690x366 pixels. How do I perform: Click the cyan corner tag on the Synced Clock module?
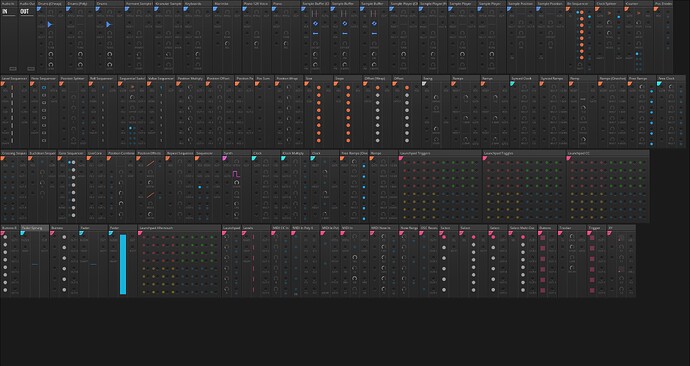(513, 83)
